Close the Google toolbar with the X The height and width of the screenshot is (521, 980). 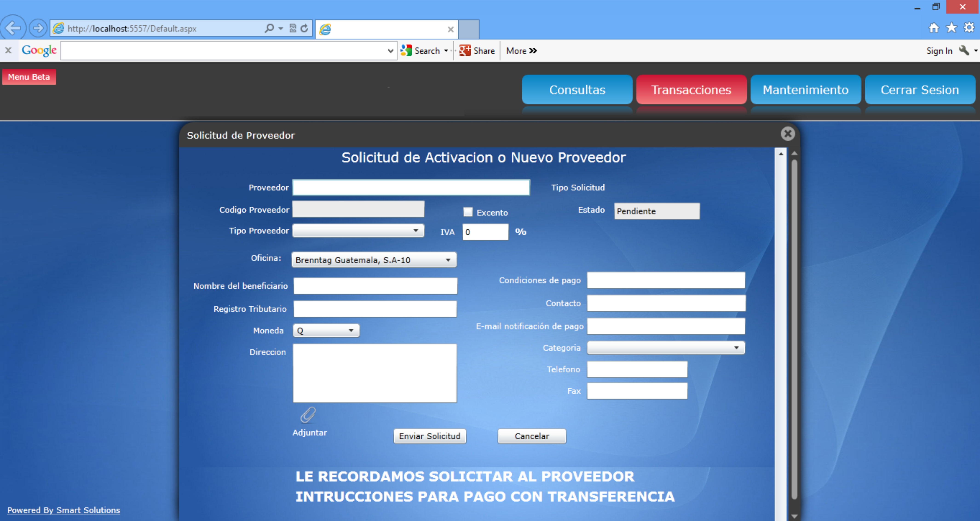pyautogui.click(x=8, y=50)
